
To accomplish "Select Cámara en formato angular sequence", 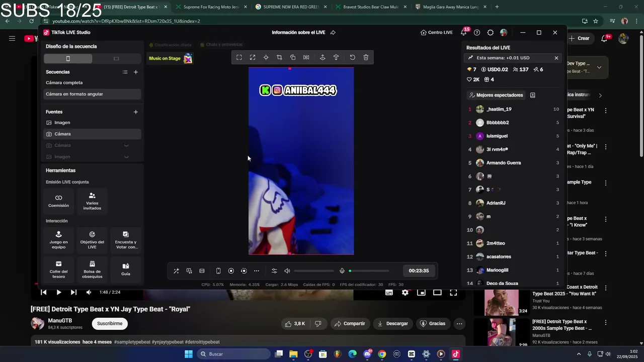I will (x=92, y=94).
